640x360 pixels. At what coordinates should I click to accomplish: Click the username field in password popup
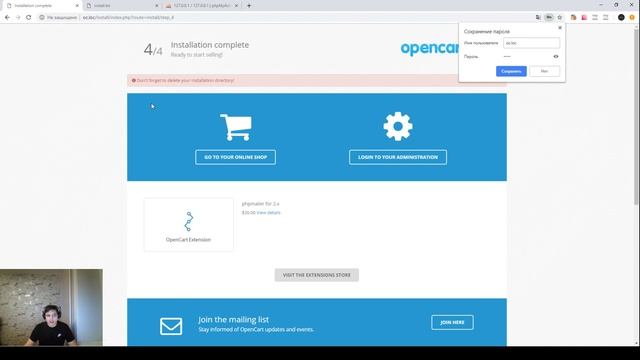point(531,43)
